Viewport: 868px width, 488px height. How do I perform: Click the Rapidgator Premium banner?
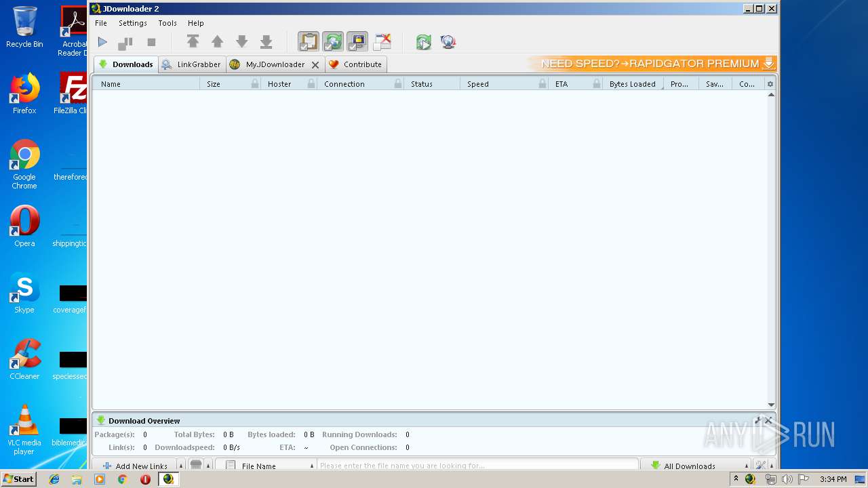(x=652, y=64)
